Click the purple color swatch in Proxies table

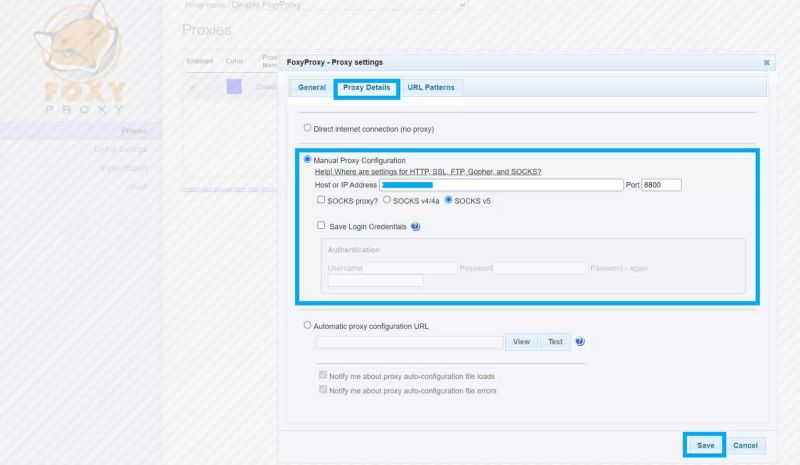[x=234, y=86]
